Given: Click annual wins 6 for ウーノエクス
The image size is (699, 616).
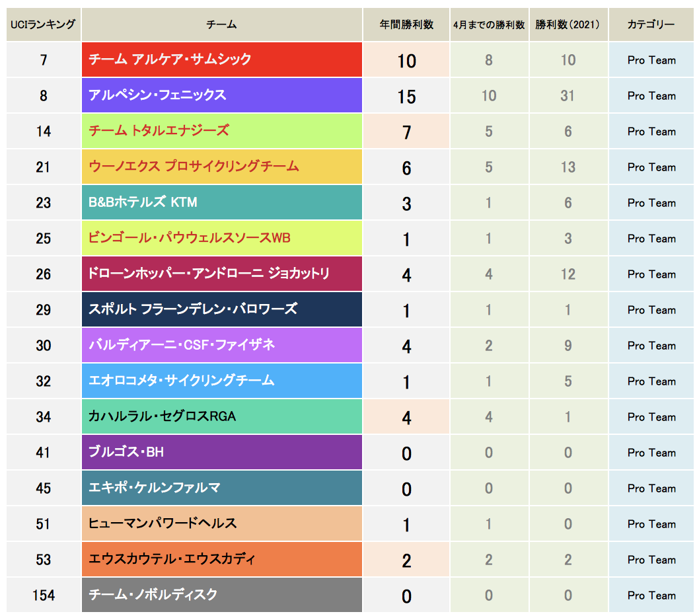Looking at the screenshot, I should [406, 167].
